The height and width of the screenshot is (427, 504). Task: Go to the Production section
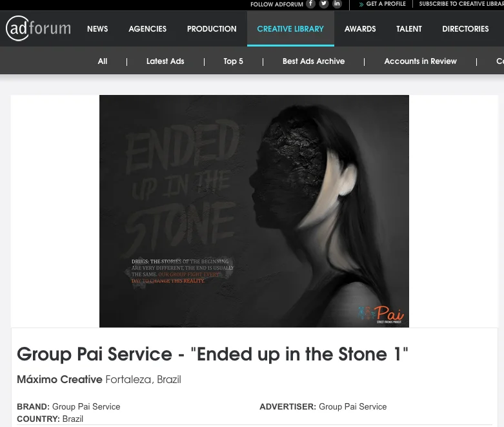212,29
